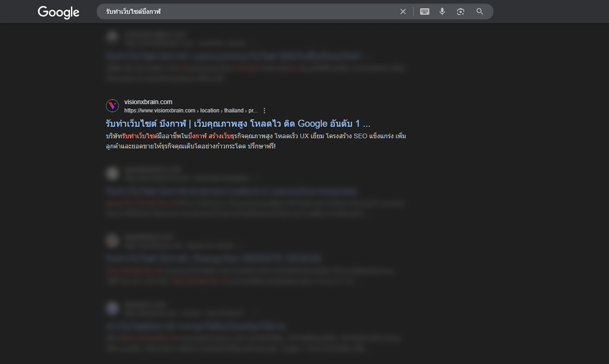Click the snippet line ending with ปรึกษาฟรี!

(x=190, y=146)
